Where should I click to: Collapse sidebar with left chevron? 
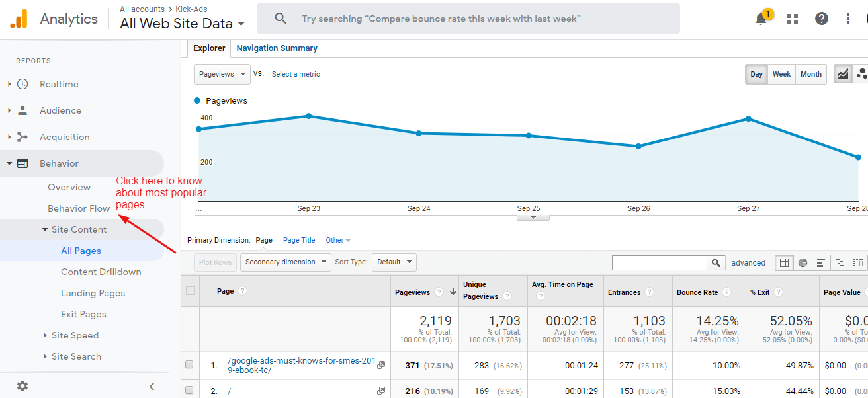pyautogui.click(x=152, y=387)
